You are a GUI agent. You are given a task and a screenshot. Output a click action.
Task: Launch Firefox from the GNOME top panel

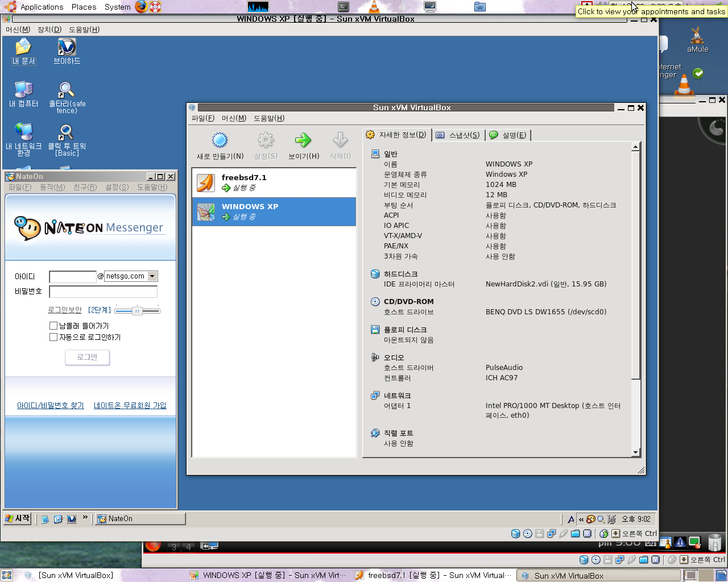pos(141,7)
